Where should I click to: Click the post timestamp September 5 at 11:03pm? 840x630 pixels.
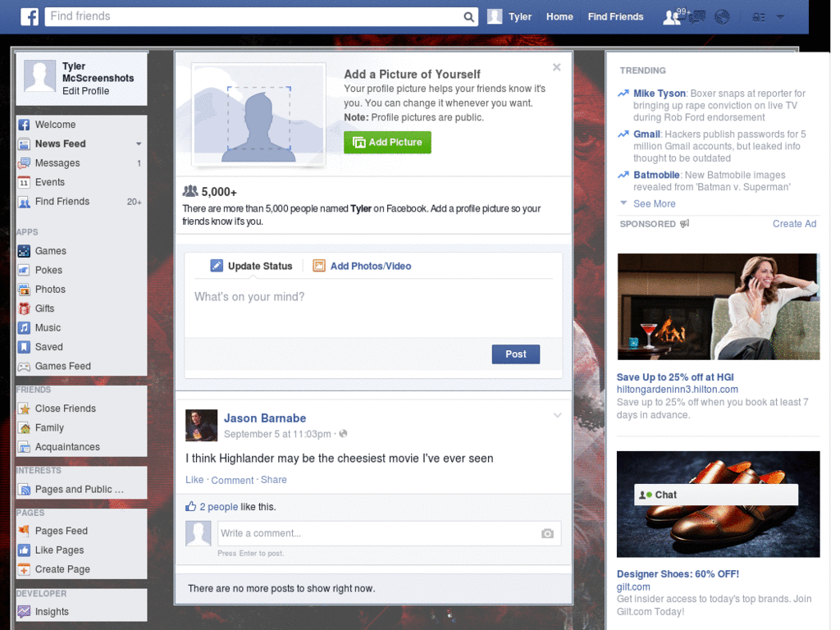point(277,434)
